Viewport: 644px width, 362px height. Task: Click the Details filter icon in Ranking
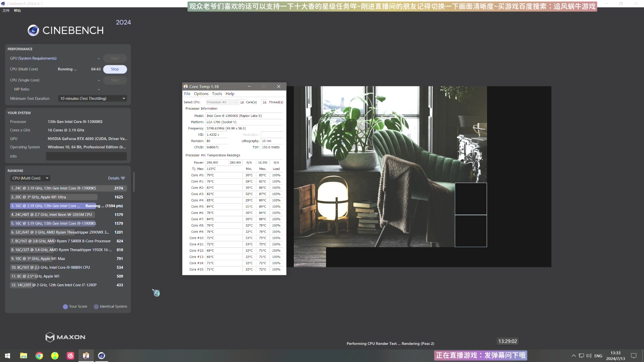[123, 178]
